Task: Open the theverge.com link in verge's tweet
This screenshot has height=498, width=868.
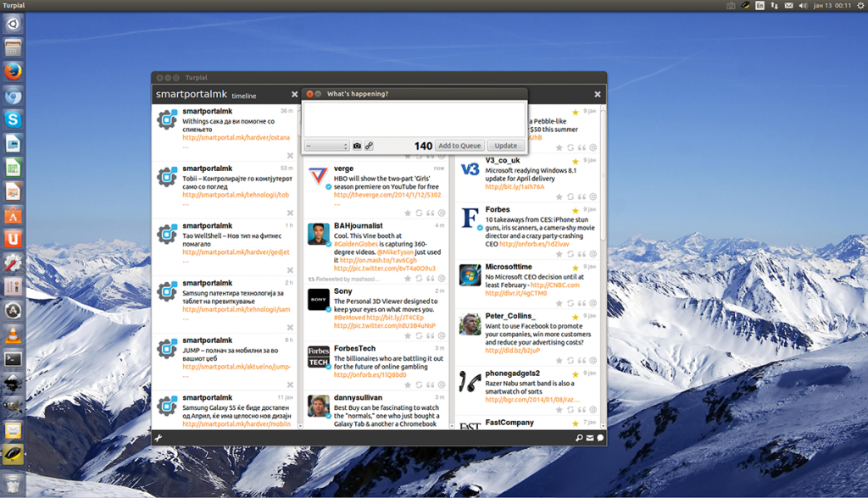Action: [x=387, y=196]
